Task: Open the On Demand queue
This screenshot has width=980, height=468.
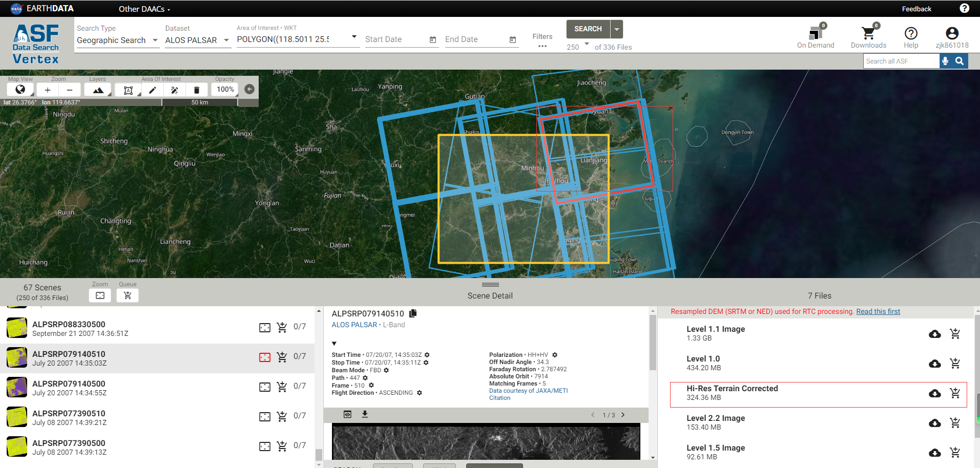Action: pos(816,37)
